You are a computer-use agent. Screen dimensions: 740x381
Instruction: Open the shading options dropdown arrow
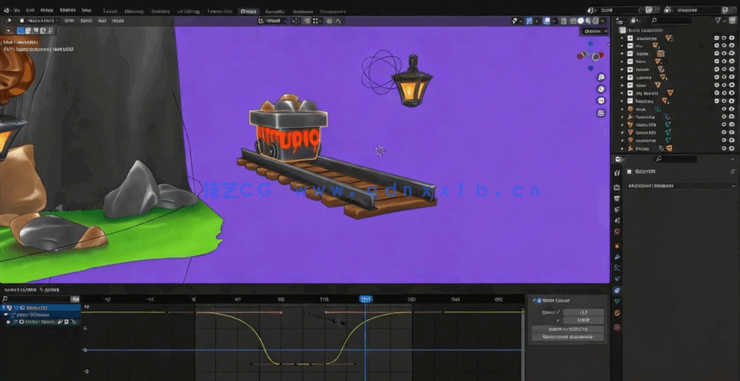[603, 21]
